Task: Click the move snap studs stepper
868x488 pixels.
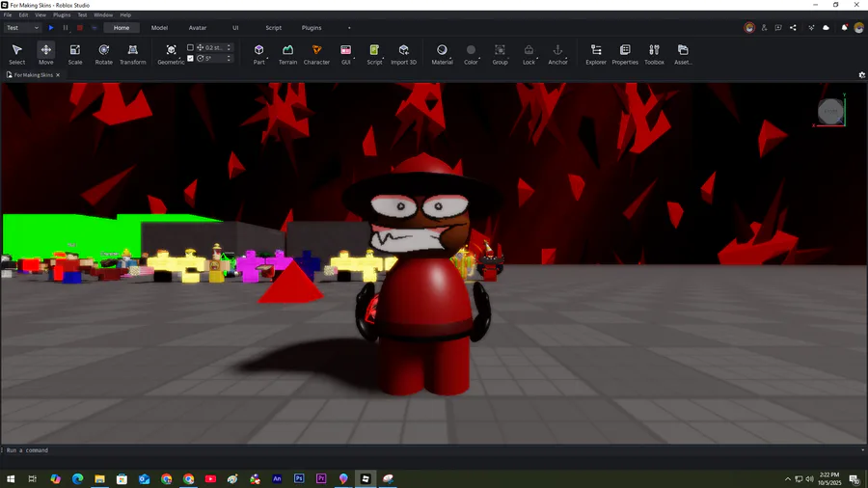Action: [229, 47]
